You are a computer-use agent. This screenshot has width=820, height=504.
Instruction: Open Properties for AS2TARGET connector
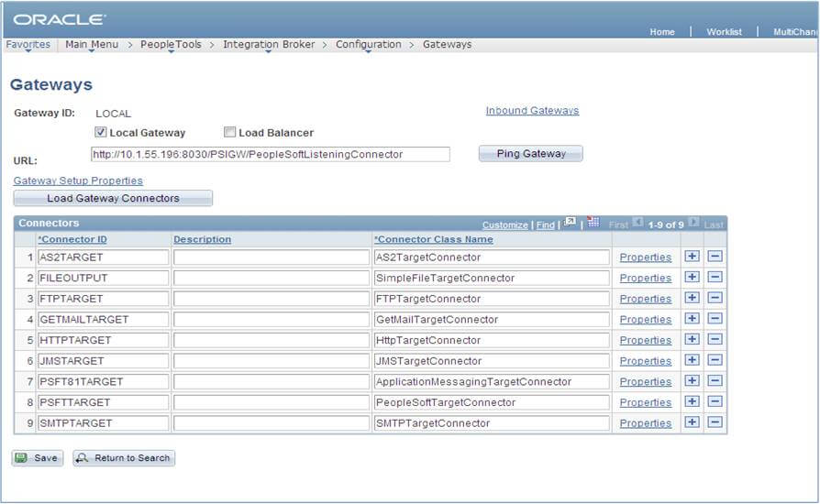click(646, 257)
